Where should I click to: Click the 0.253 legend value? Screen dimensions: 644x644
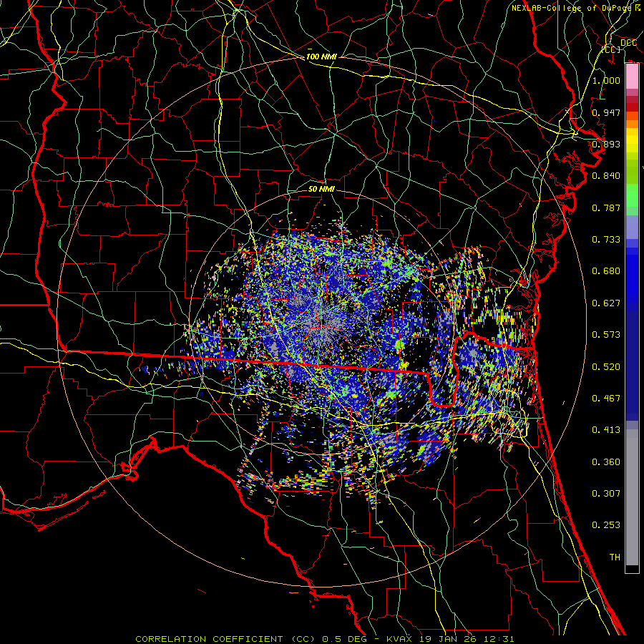(x=606, y=525)
